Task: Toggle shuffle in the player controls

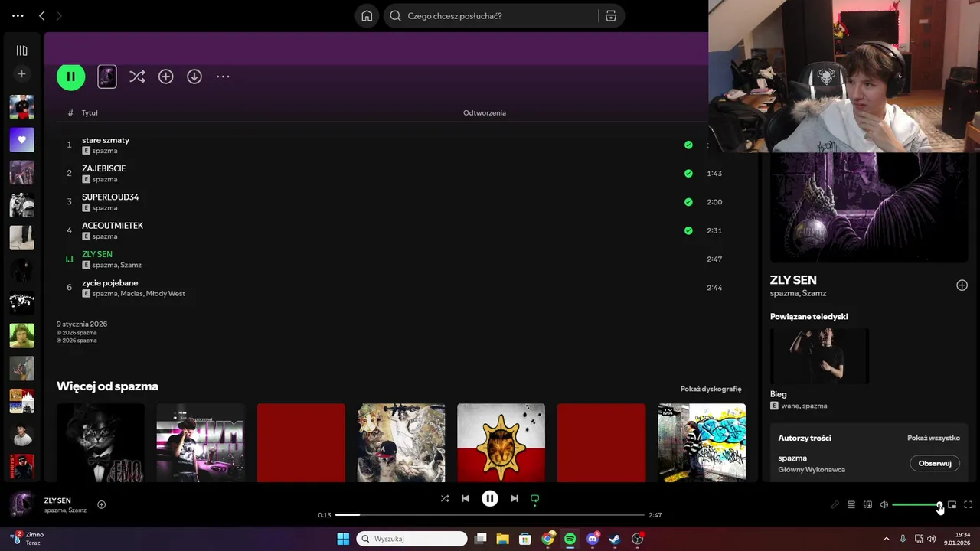Action: tap(445, 498)
